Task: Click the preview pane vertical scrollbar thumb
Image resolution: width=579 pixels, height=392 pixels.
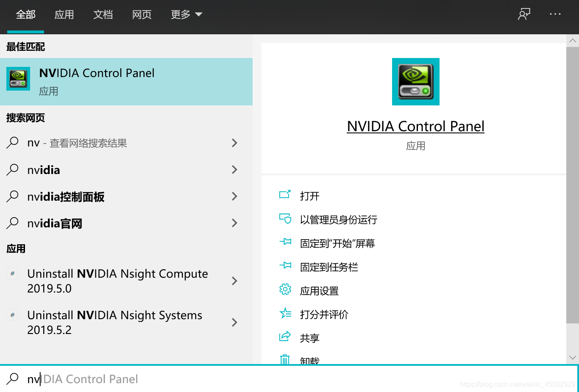Action: (x=573, y=185)
